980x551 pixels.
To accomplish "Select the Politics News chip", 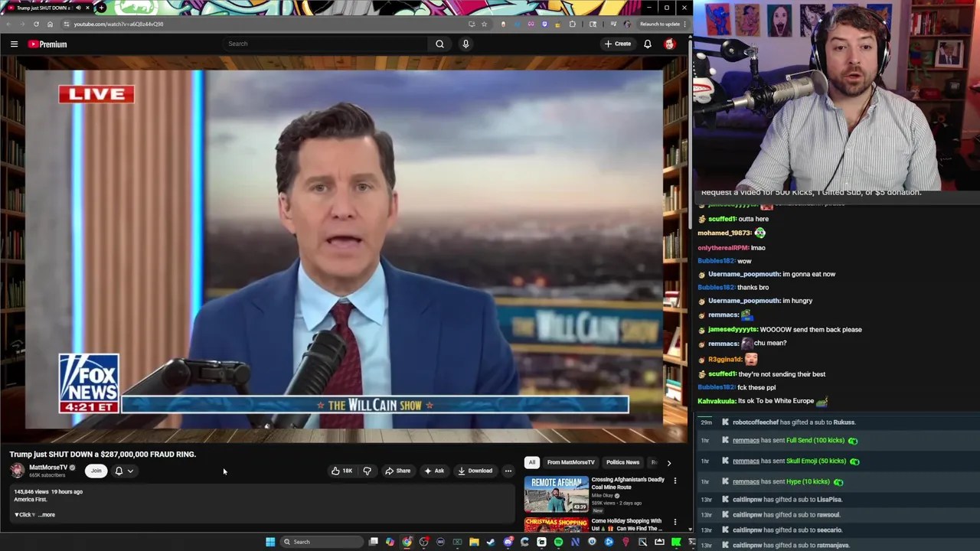I will click(622, 462).
